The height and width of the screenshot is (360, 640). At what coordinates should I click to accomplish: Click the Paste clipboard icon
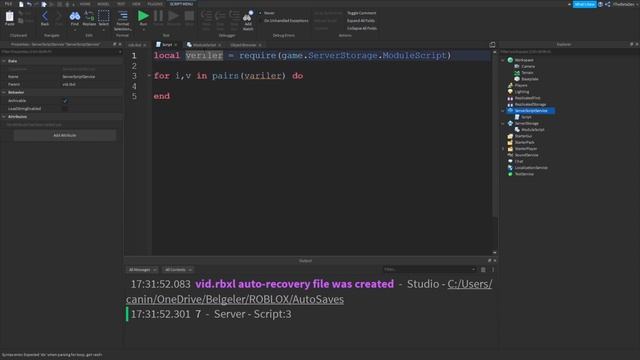coord(9,17)
